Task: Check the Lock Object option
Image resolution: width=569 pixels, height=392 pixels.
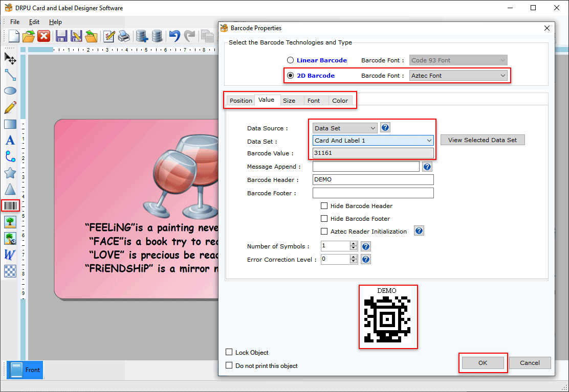Action: point(229,352)
